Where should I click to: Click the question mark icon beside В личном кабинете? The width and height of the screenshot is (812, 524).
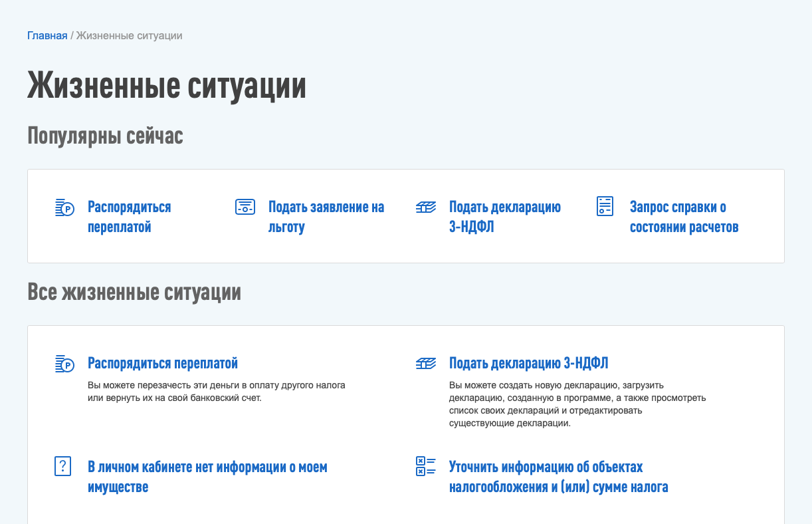tap(62, 466)
